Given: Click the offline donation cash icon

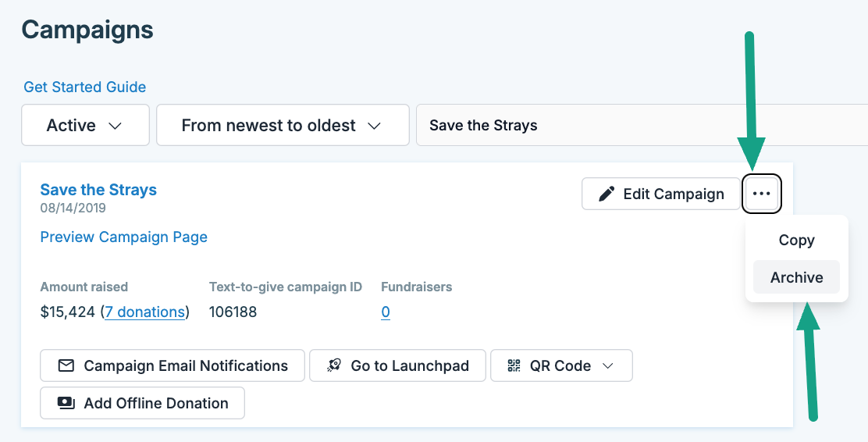Looking at the screenshot, I should coord(66,403).
